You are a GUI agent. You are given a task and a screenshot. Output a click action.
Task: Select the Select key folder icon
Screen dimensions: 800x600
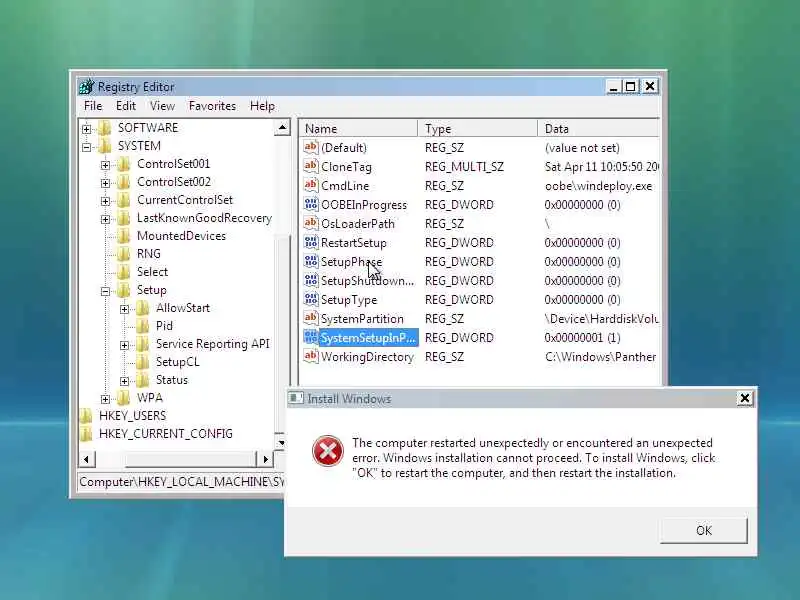[123, 272]
